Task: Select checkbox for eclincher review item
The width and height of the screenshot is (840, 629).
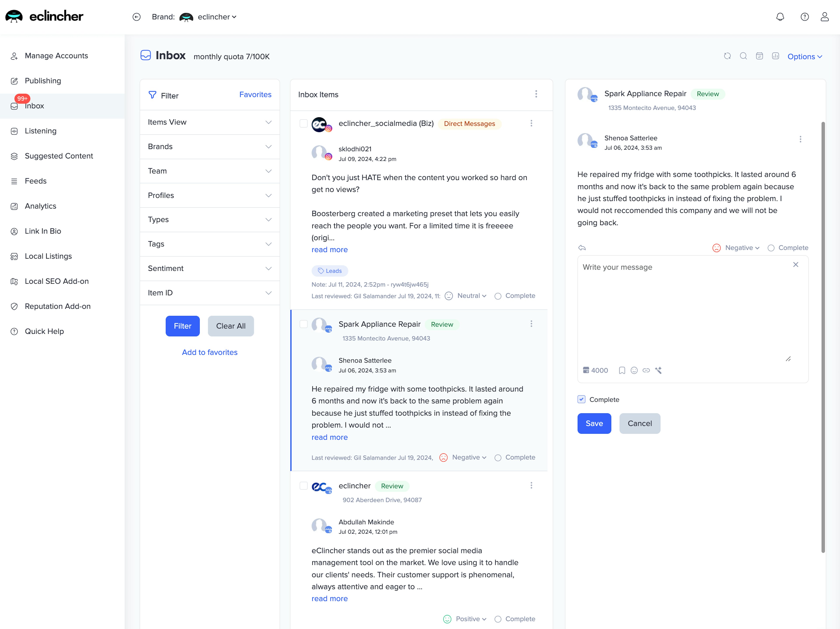Action: pos(303,486)
